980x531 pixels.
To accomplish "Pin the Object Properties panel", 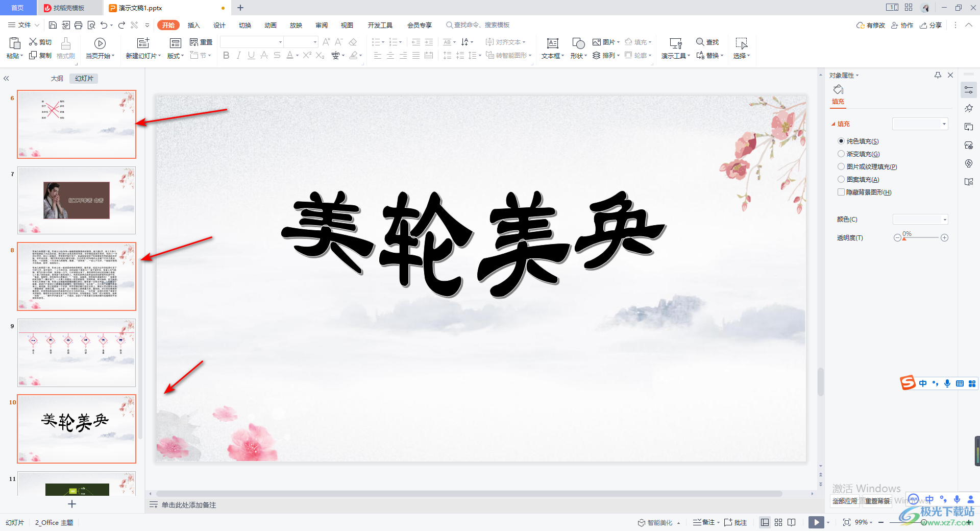I will [938, 75].
